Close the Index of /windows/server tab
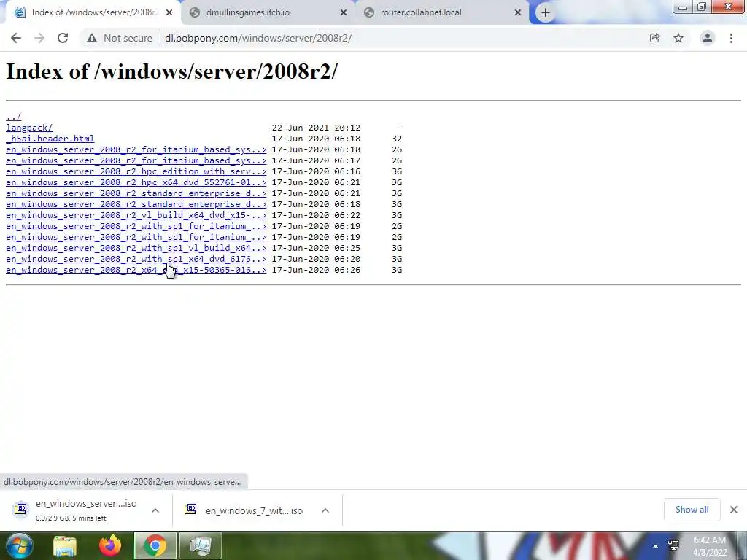The image size is (747, 560). 169,12
